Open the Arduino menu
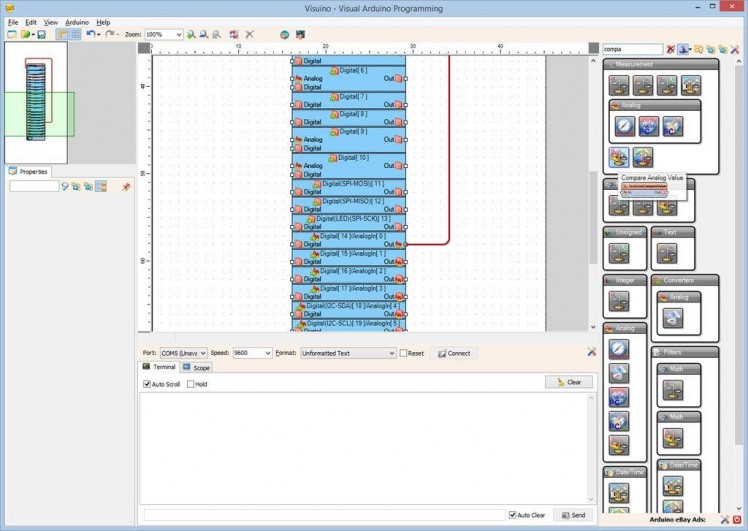 pos(77,21)
